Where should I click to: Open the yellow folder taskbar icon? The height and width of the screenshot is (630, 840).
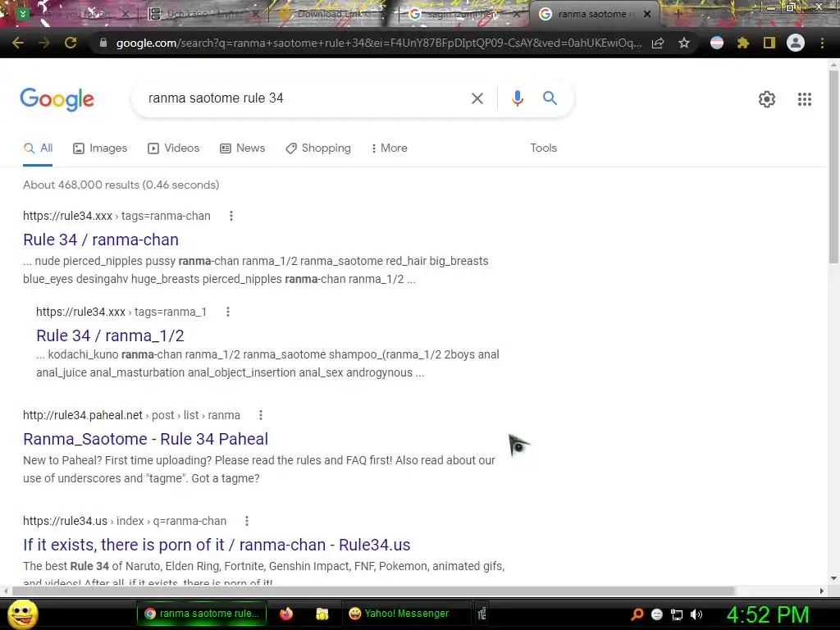[x=322, y=614]
